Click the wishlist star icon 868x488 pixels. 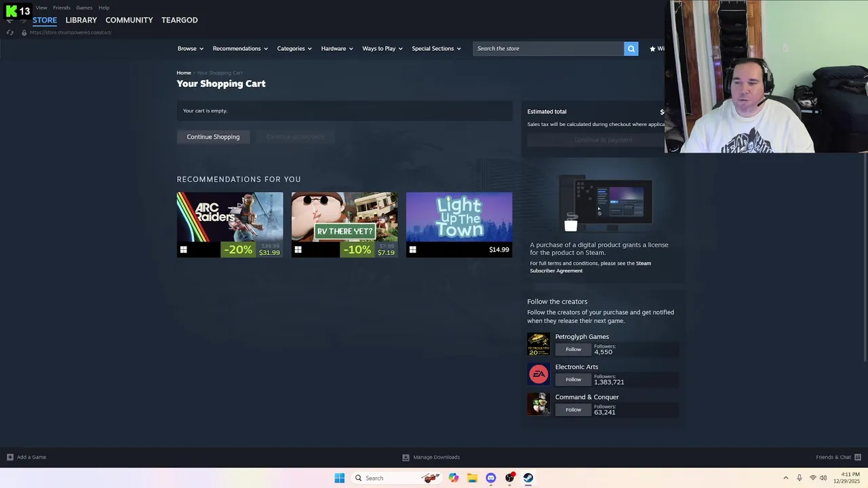click(x=652, y=49)
